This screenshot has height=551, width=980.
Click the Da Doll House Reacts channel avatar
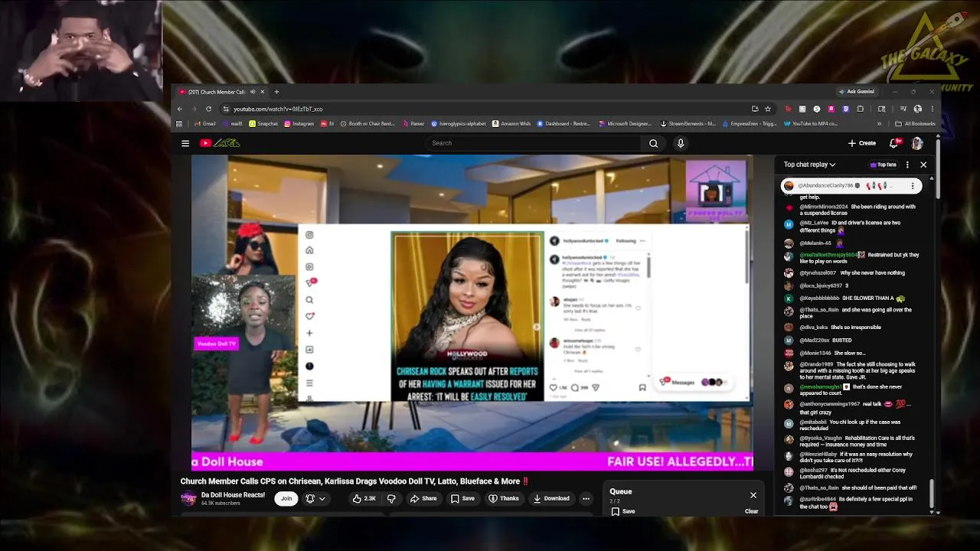(188, 499)
